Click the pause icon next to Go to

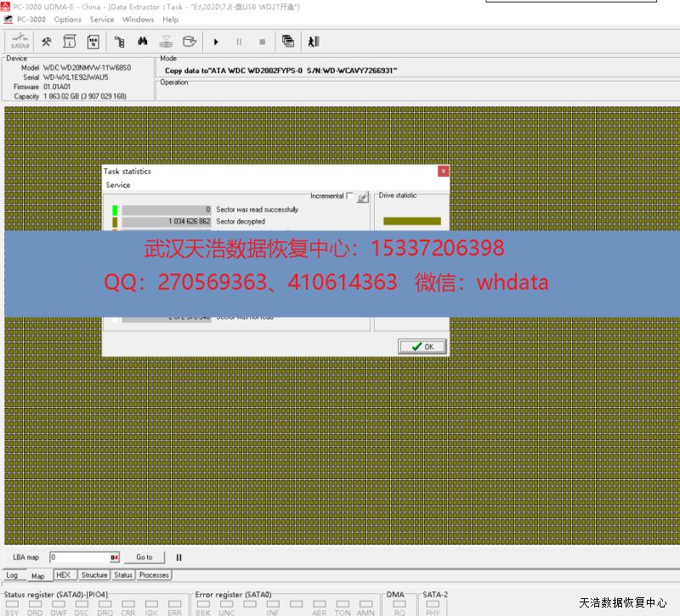tap(178, 557)
